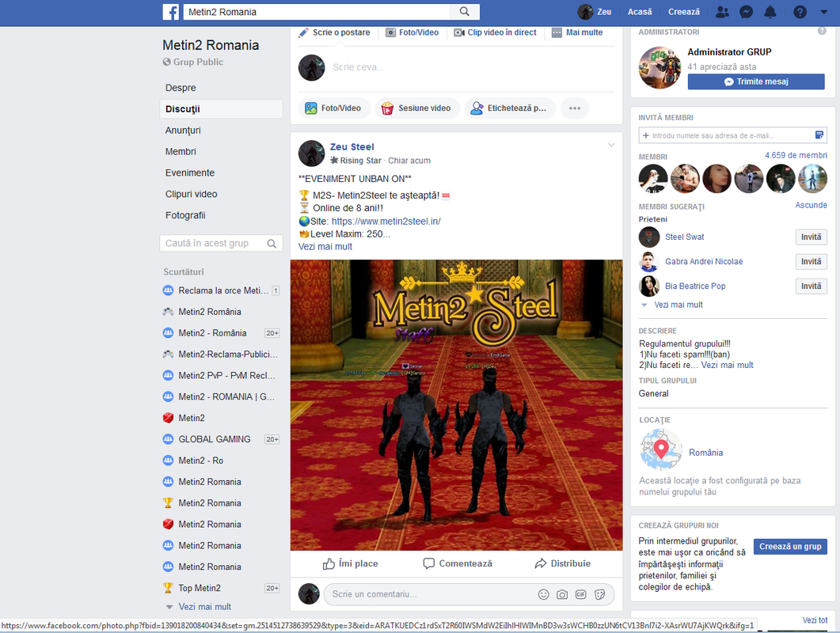Click Trimite mesaj button
The height and width of the screenshot is (633, 840).
coord(756,81)
